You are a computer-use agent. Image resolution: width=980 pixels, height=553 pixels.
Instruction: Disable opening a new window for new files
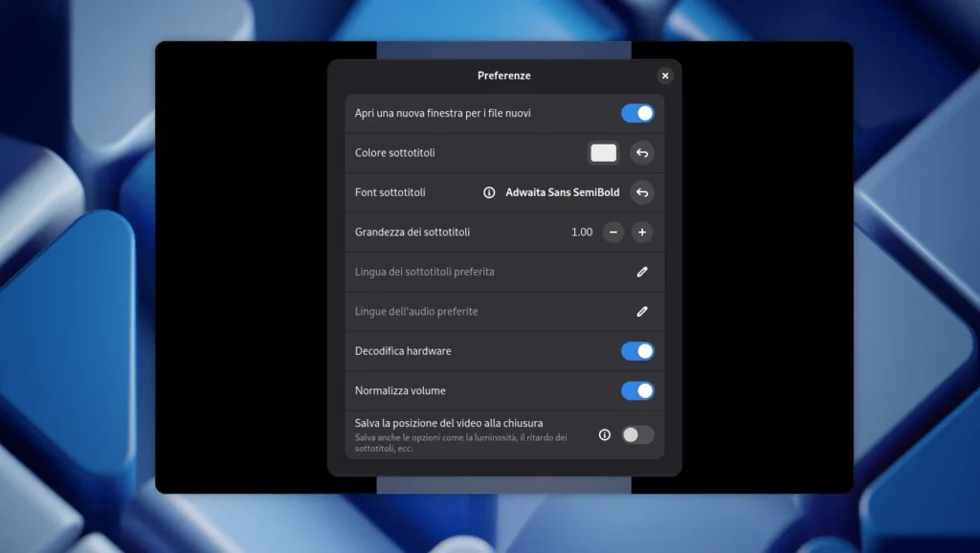click(636, 113)
